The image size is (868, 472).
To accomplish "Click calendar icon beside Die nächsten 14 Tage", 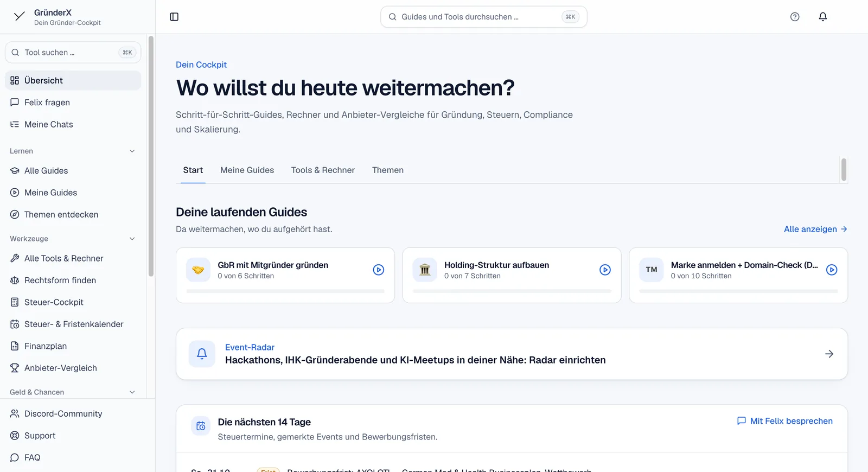I will click(x=201, y=426).
